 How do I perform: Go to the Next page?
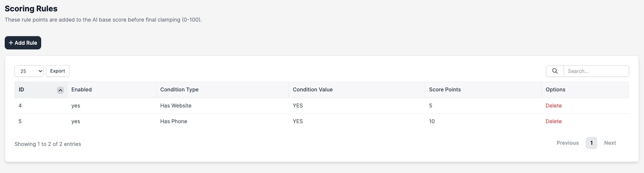(x=610, y=143)
